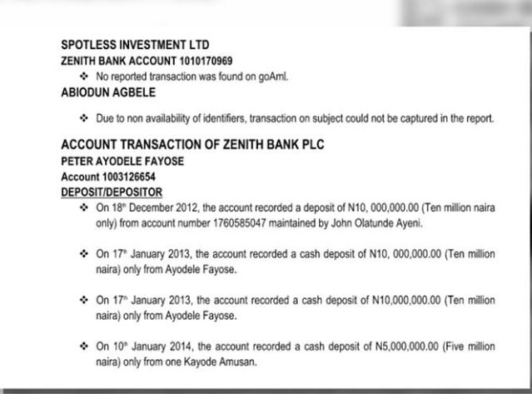Viewport: 532px width, 394px height.
Task: Click the bullet beside 'No reported transaction'
Action: click(82, 77)
